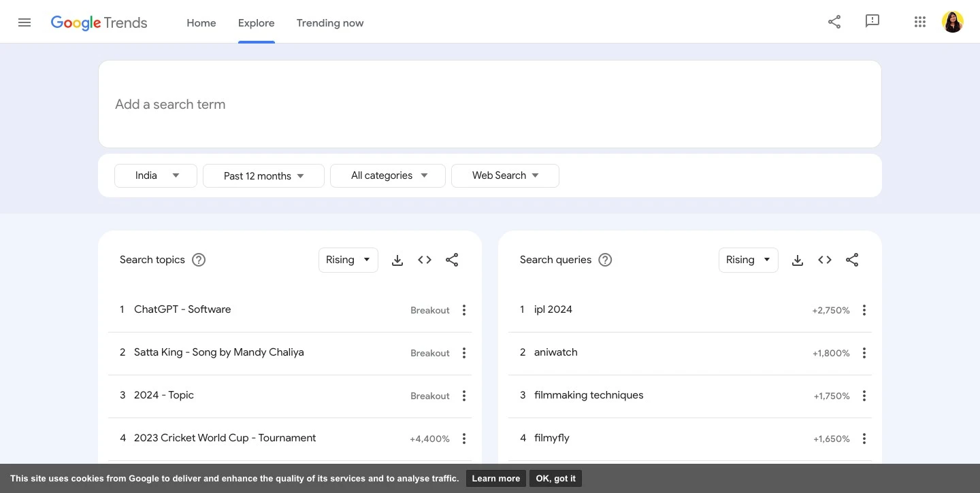Open the ipl 2024 query
This screenshot has width=980, height=493.
pyautogui.click(x=553, y=309)
